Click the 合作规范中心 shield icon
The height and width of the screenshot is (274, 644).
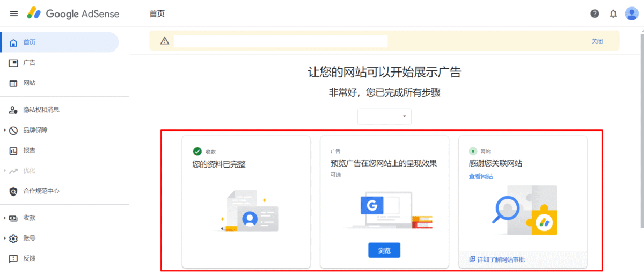coord(13,191)
